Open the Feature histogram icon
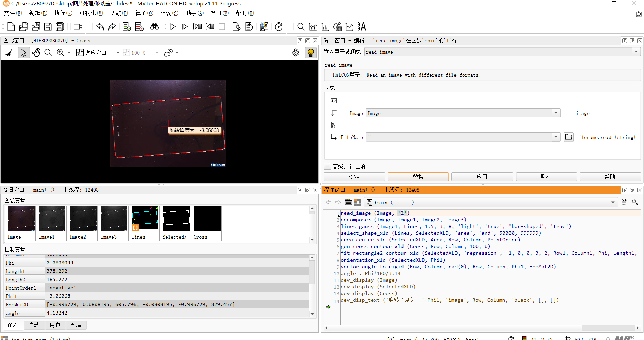 (325, 26)
